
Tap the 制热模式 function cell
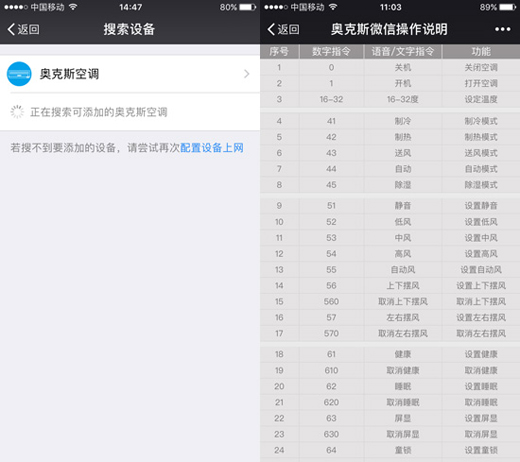pos(481,137)
